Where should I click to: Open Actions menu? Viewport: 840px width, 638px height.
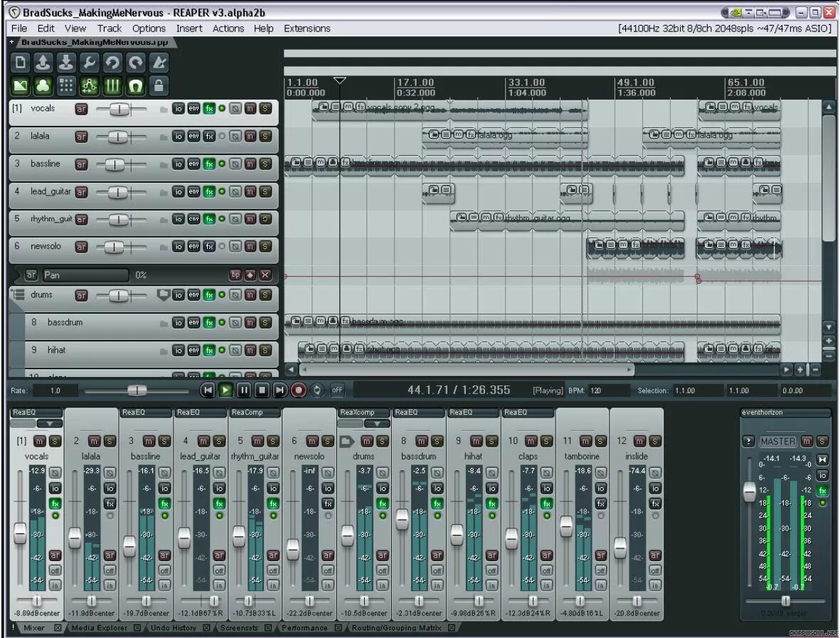click(x=228, y=28)
